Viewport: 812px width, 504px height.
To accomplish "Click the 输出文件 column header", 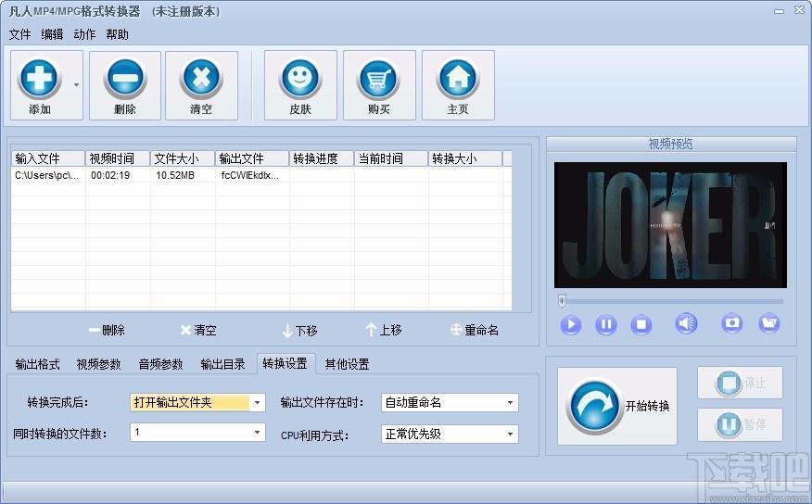I will pyautogui.click(x=252, y=158).
